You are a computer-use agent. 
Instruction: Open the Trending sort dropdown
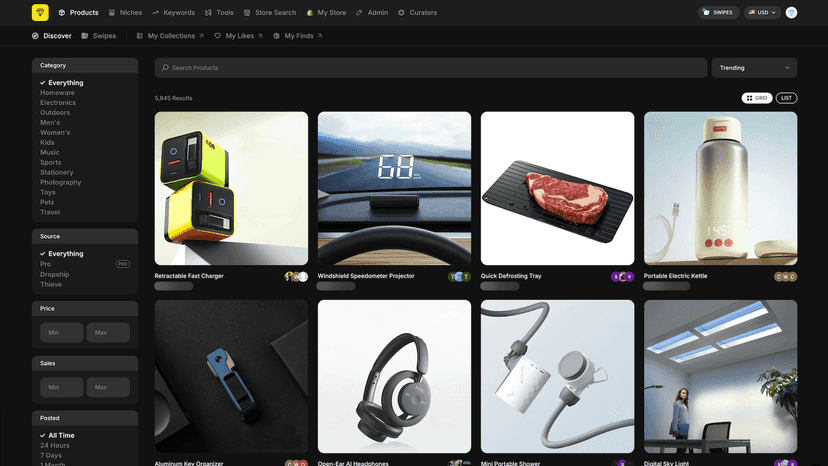coord(754,68)
